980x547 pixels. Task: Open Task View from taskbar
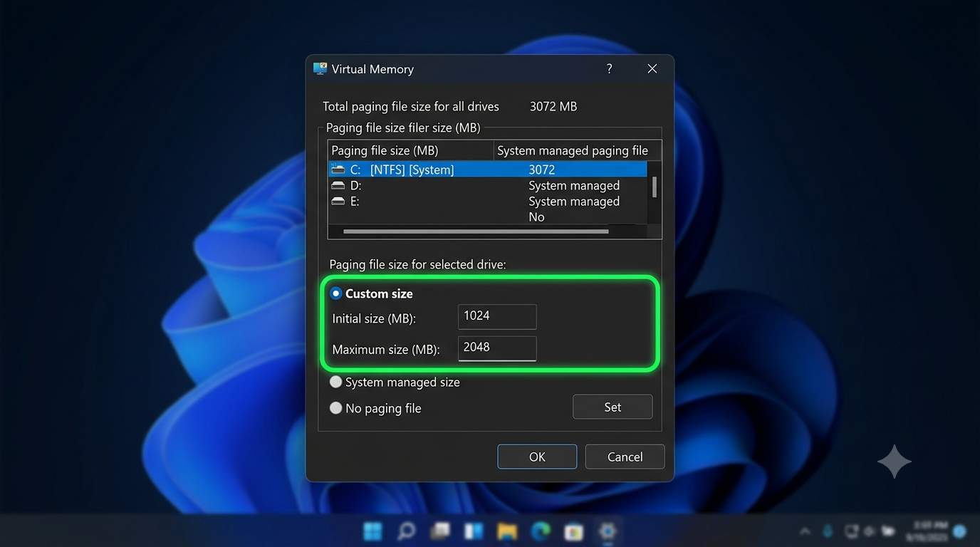440,531
